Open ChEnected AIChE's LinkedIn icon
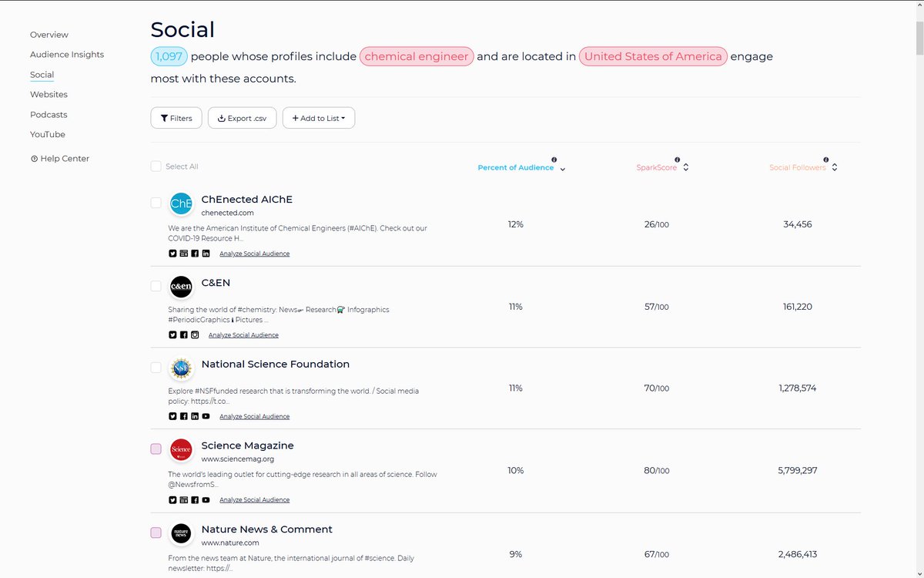This screenshot has height=578, width=924. (x=206, y=254)
